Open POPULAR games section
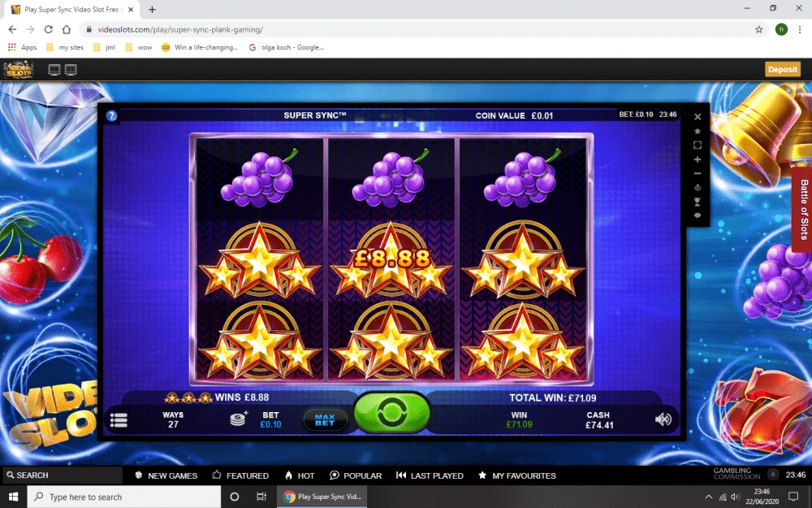812x508 pixels. [x=356, y=475]
